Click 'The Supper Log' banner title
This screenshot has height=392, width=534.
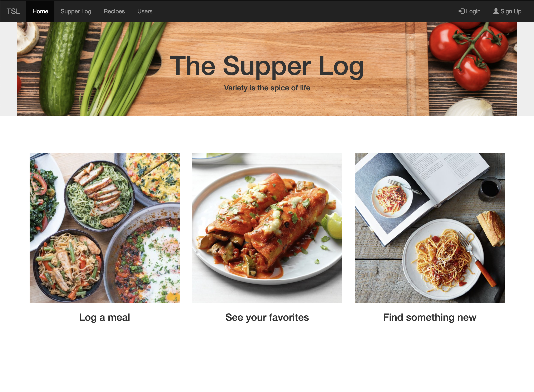[x=267, y=66]
